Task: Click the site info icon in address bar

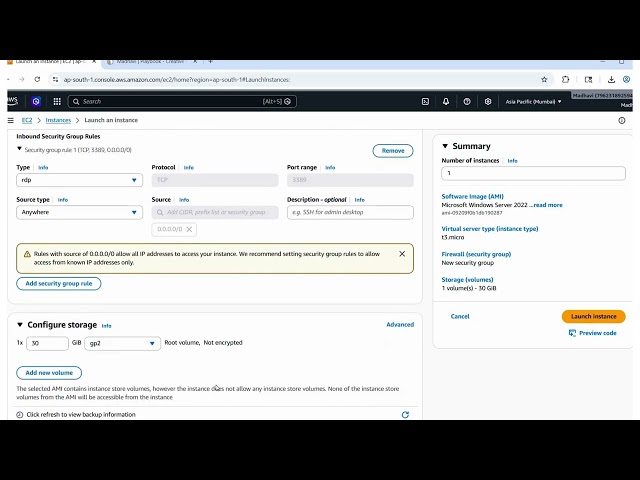Action: click(x=56, y=80)
